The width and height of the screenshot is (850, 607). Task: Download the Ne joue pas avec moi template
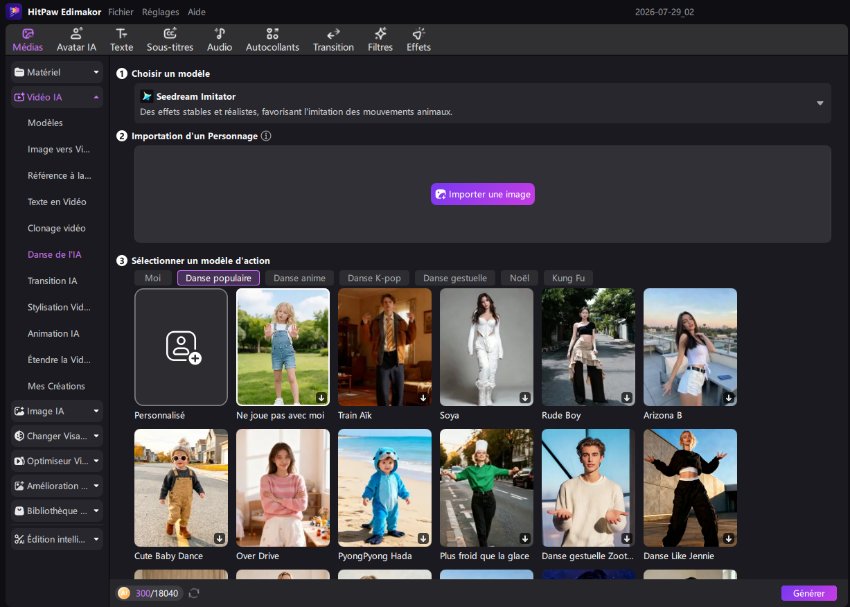[321, 398]
